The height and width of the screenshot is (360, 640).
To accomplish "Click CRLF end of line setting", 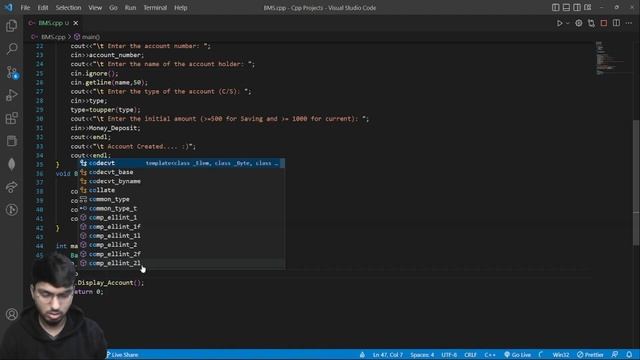I will point(470,355).
